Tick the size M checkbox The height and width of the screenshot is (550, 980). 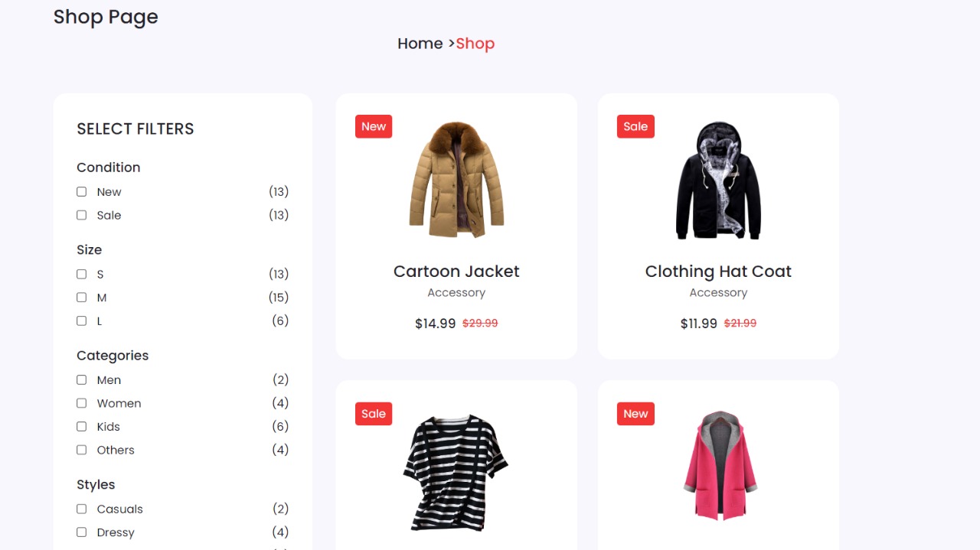[x=82, y=298]
